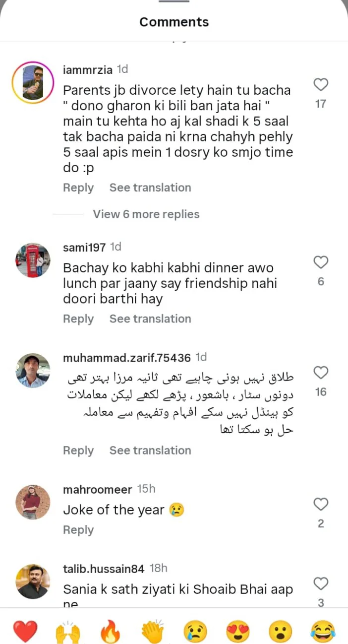This screenshot has height=644, width=348.
Task: Tap the heart on mahroomeer's comment
Action: pos(321,505)
